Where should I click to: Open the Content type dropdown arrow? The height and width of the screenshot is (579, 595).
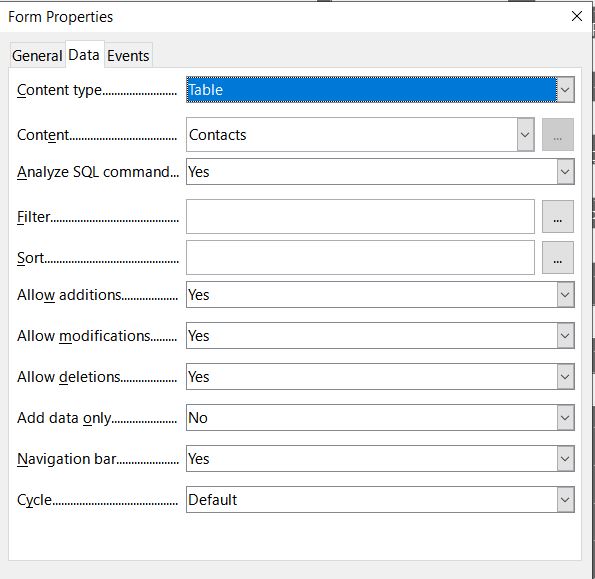tap(565, 90)
